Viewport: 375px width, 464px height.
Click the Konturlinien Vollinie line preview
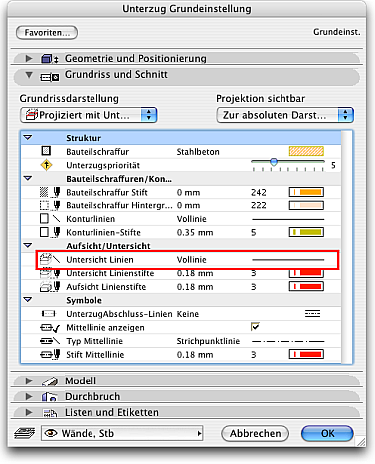click(288, 219)
